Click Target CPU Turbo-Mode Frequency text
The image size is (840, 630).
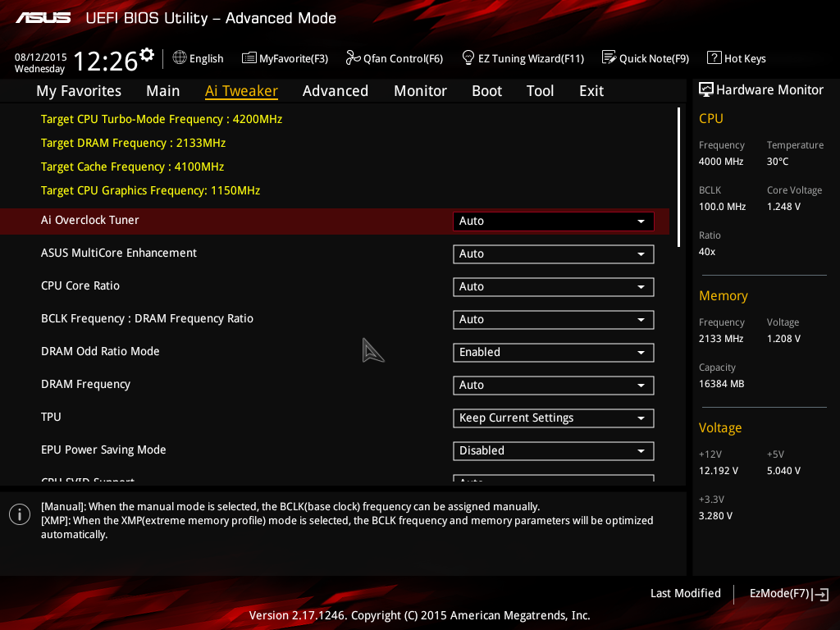(x=162, y=120)
